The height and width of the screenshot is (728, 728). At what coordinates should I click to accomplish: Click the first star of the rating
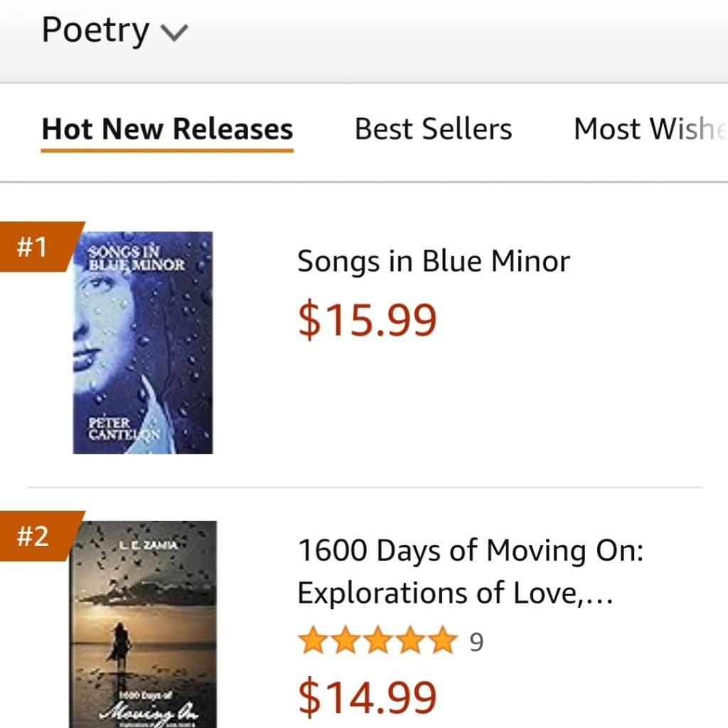312,641
